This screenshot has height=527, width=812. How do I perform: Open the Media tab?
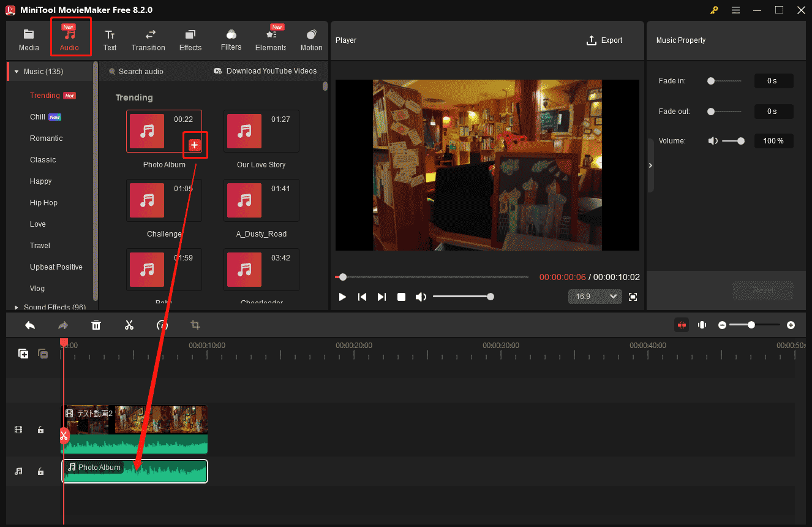click(28, 40)
